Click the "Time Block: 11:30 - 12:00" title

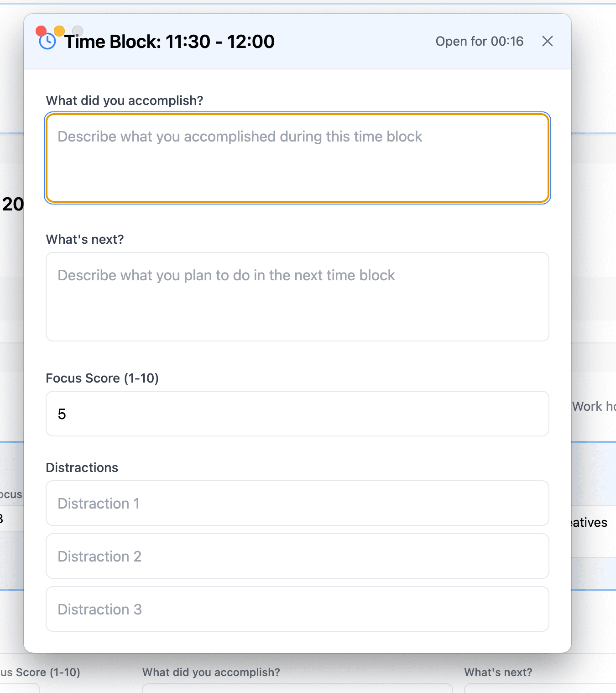[x=169, y=42]
